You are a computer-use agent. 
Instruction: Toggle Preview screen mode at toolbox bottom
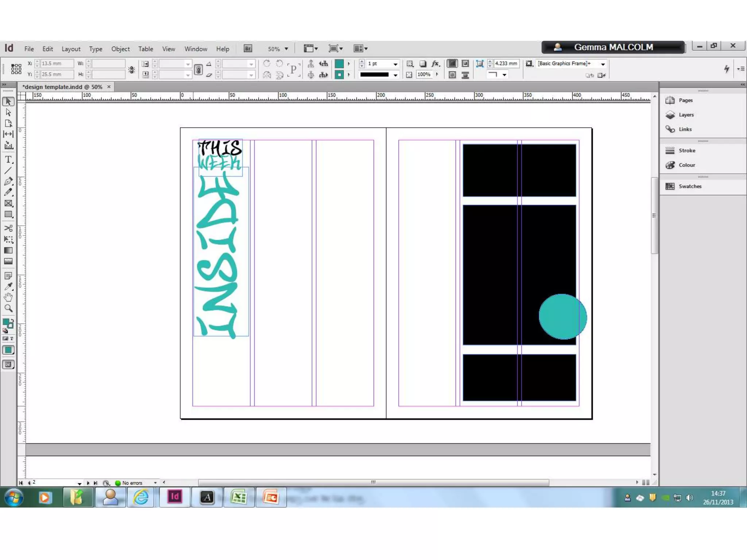pos(8,364)
